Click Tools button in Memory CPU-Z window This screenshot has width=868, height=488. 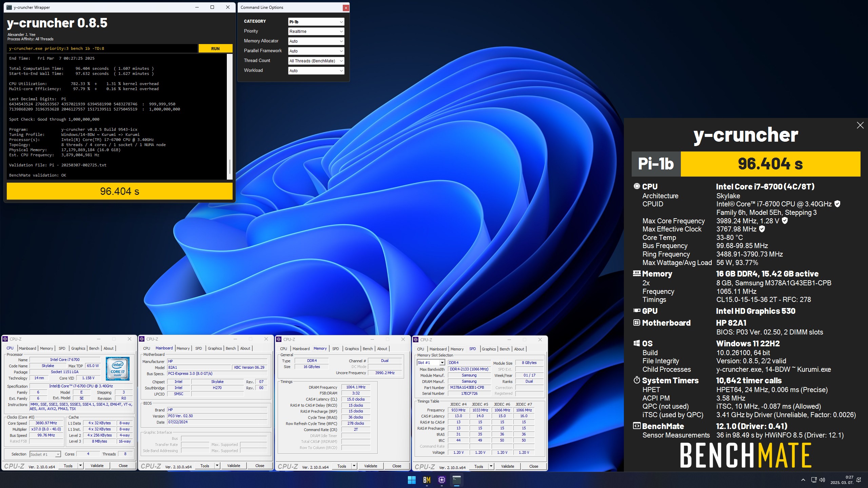(342, 466)
